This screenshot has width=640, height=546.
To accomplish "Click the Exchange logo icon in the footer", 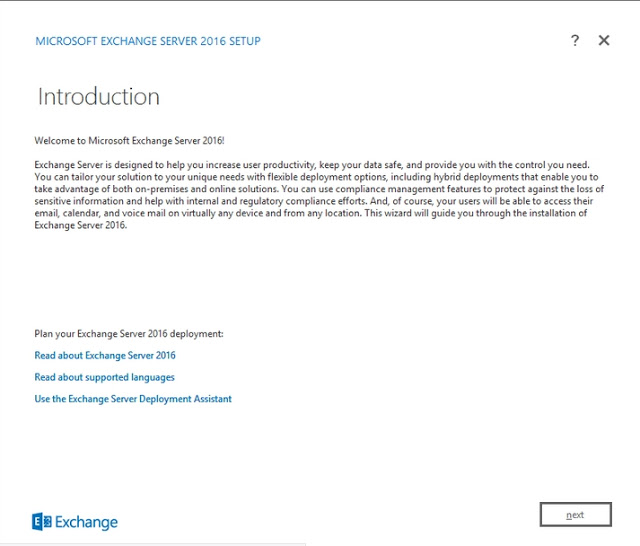I will (x=41, y=521).
